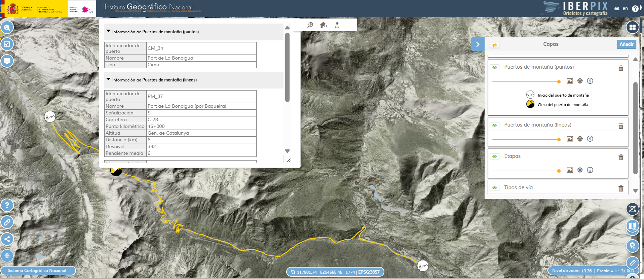Click the Añadir button to add layer
Viewport: 644px width, 279px height.
[x=626, y=44]
